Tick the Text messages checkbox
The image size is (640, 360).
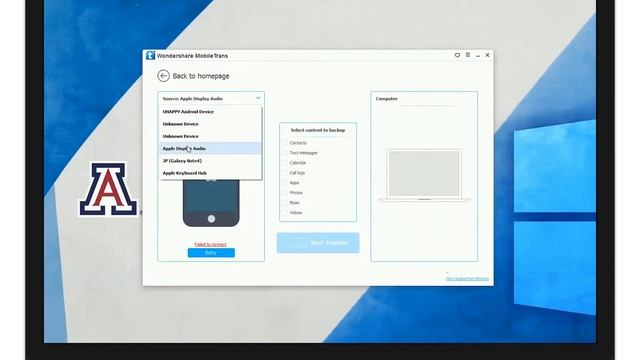pos(285,153)
